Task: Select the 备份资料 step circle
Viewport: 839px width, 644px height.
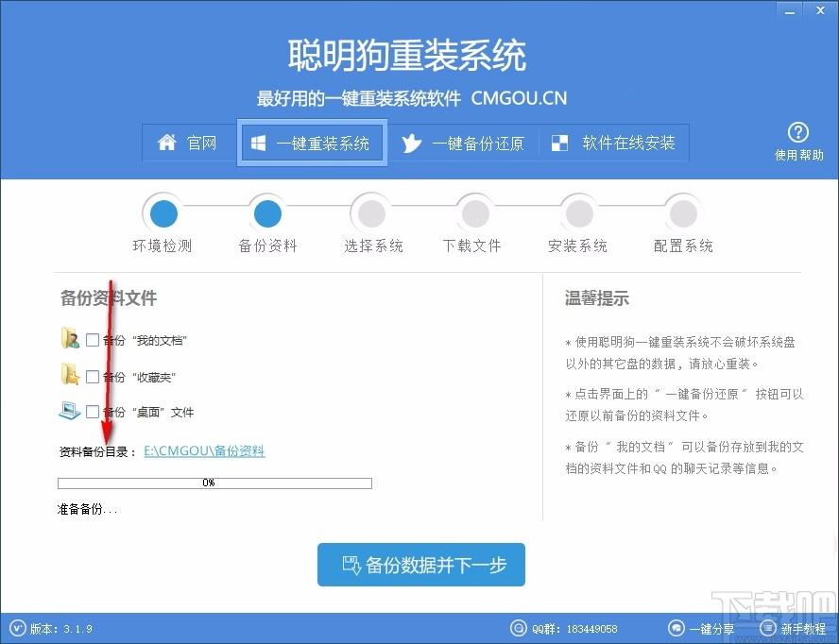Action: tap(267, 213)
